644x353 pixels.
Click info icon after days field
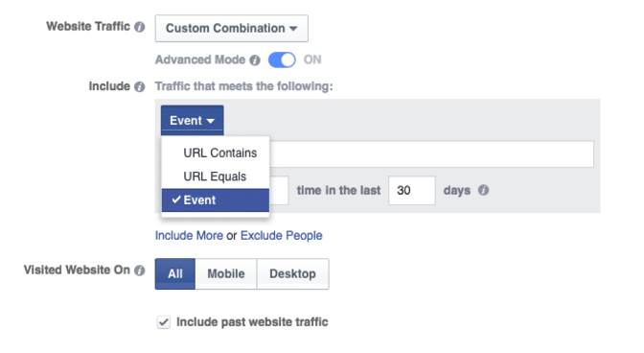click(483, 190)
